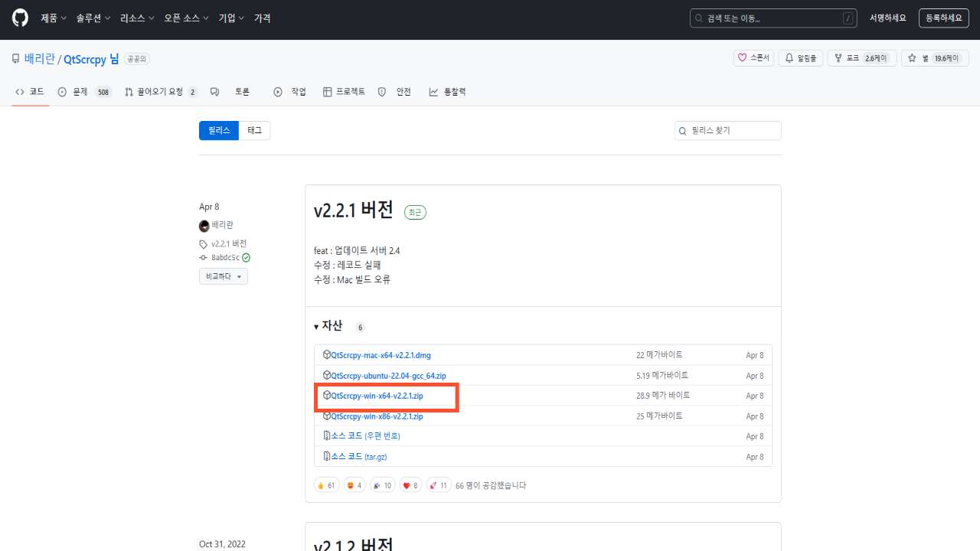Download 소스 코드 (우편 번호) archive
Screen dimensions: 980x551
(x=365, y=436)
